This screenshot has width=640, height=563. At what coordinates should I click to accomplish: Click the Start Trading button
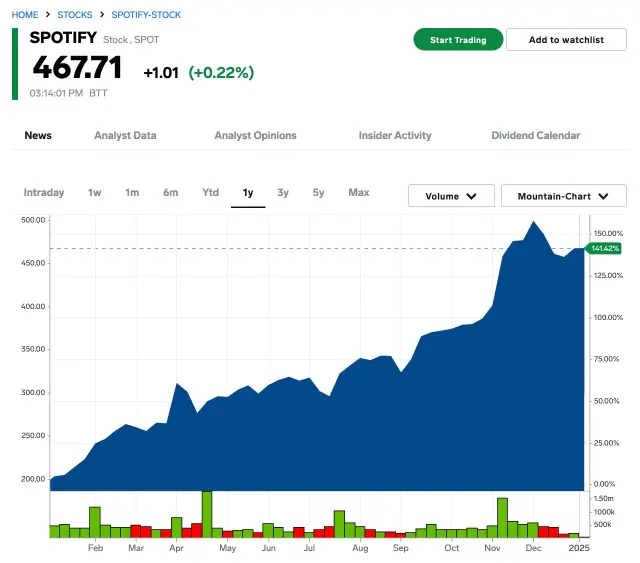click(x=457, y=40)
